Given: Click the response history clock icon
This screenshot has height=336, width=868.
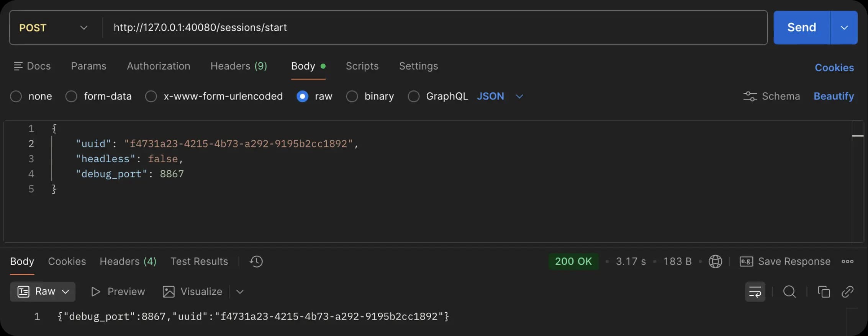Looking at the screenshot, I should tap(256, 261).
